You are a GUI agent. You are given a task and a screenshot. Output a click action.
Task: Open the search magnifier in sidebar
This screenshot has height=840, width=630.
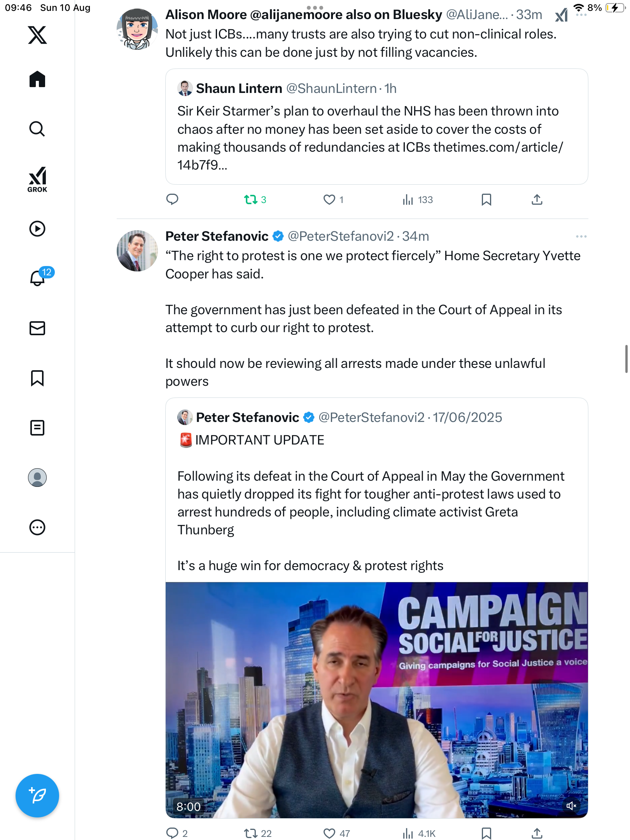(x=37, y=129)
